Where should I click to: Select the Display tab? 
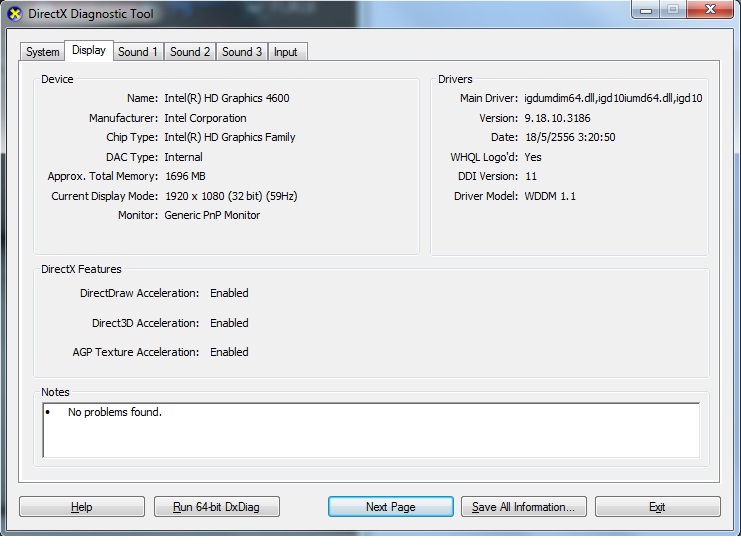(x=89, y=50)
